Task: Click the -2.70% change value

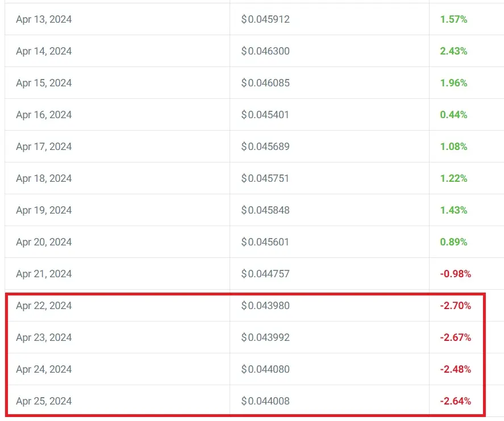Action: 456,306
